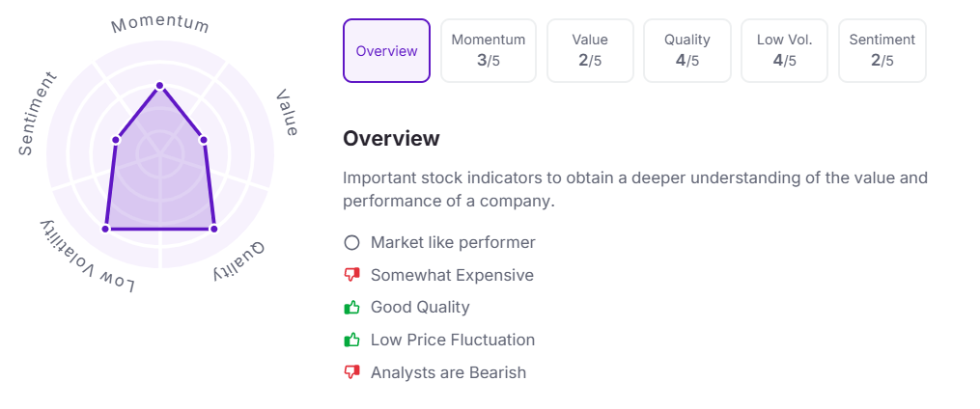Open the Momentum 3/5 tab
The width and height of the screenshot is (980, 409).
(489, 51)
